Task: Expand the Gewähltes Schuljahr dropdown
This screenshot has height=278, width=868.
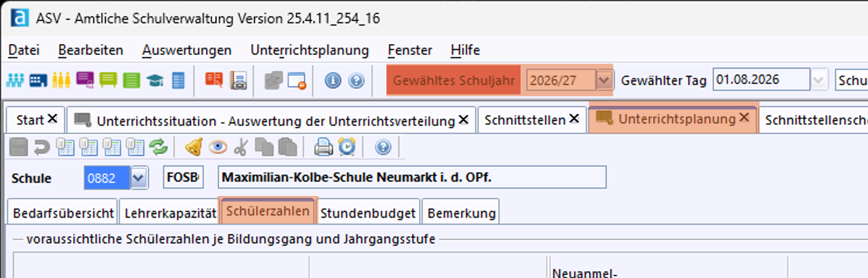Action: pyautogui.click(x=604, y=81)
